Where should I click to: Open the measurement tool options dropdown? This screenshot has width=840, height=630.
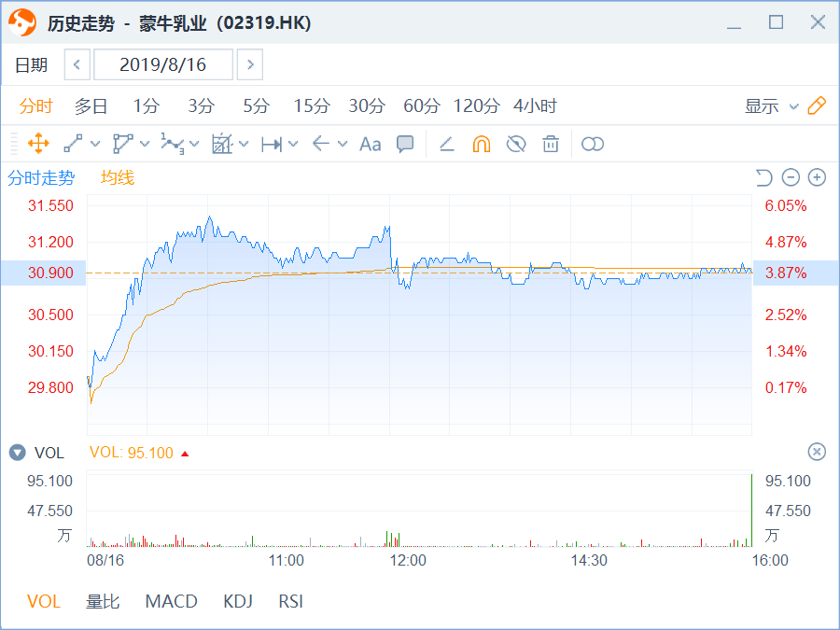[293, 144]
